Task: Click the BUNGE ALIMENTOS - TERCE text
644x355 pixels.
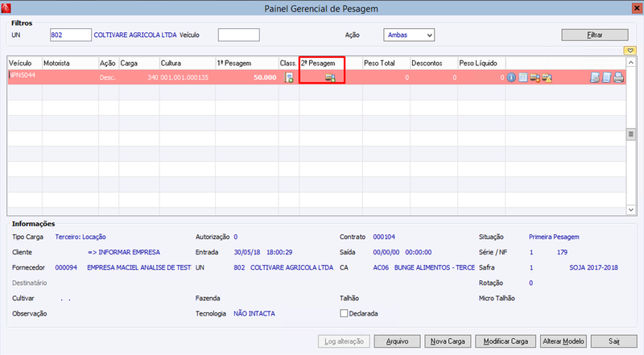Action: pyautogui.click(x=435, y=267)
